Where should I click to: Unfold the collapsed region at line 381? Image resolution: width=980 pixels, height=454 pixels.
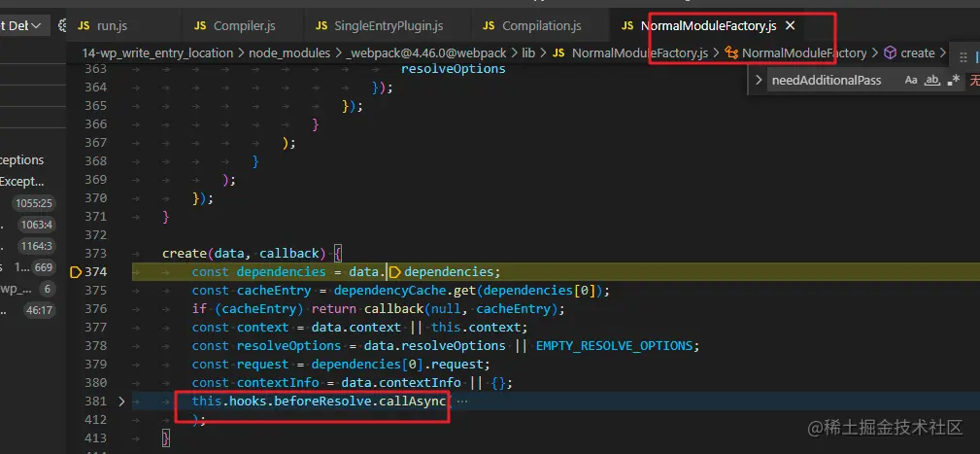(121, 402)
